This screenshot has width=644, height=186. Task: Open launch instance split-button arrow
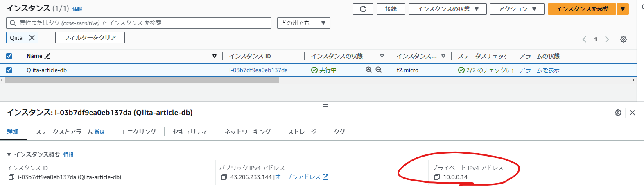[623, 9]
